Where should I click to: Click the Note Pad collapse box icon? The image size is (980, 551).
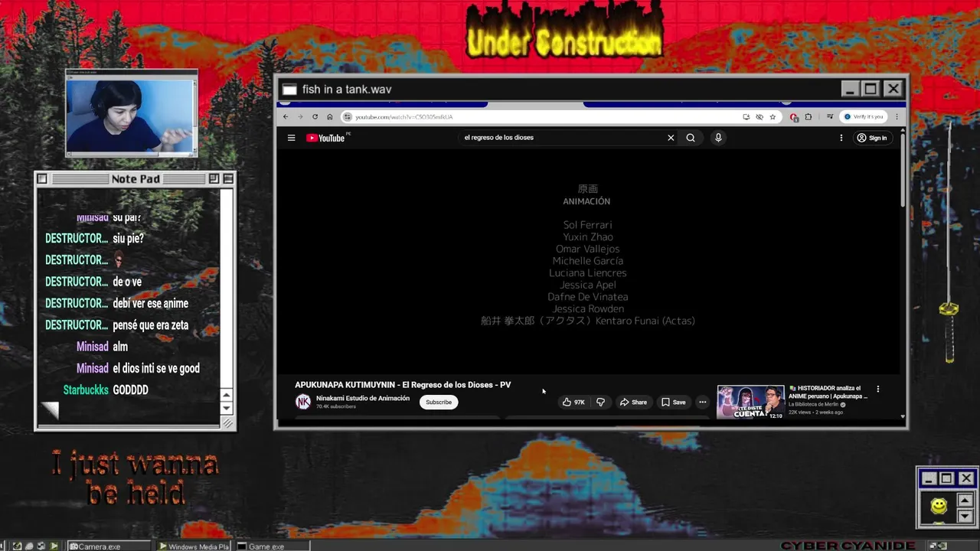227,179
